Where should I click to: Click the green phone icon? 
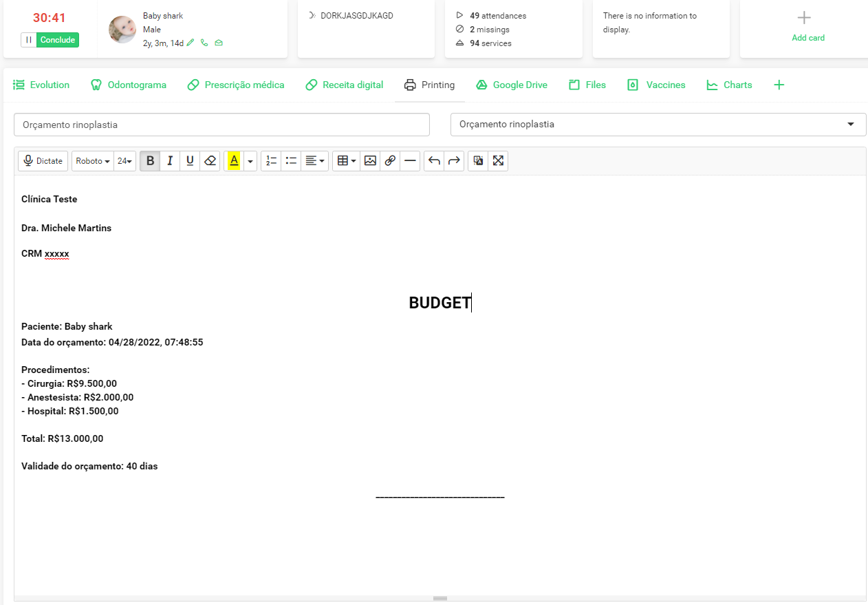pyautogui.click(x=204, y=43)
